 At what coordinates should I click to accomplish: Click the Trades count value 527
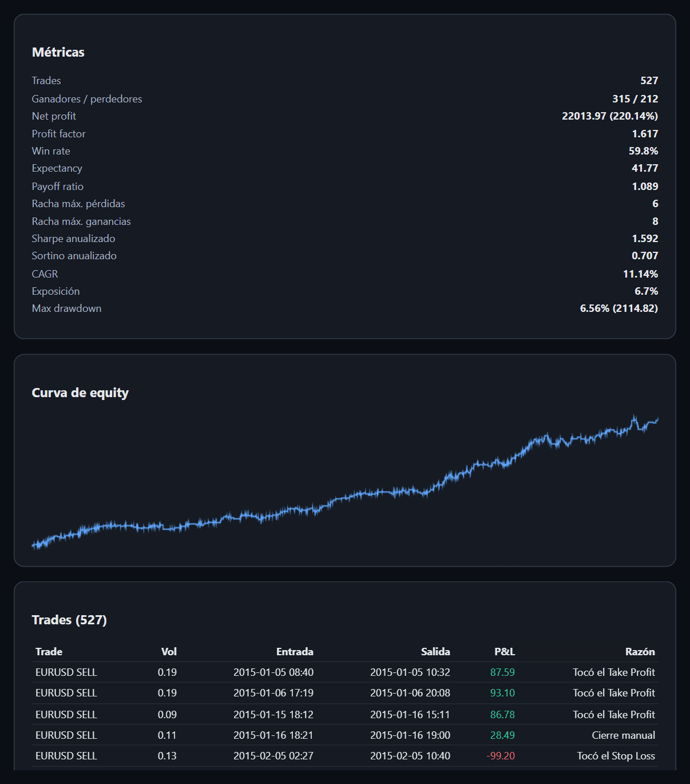tap(649, 81)
